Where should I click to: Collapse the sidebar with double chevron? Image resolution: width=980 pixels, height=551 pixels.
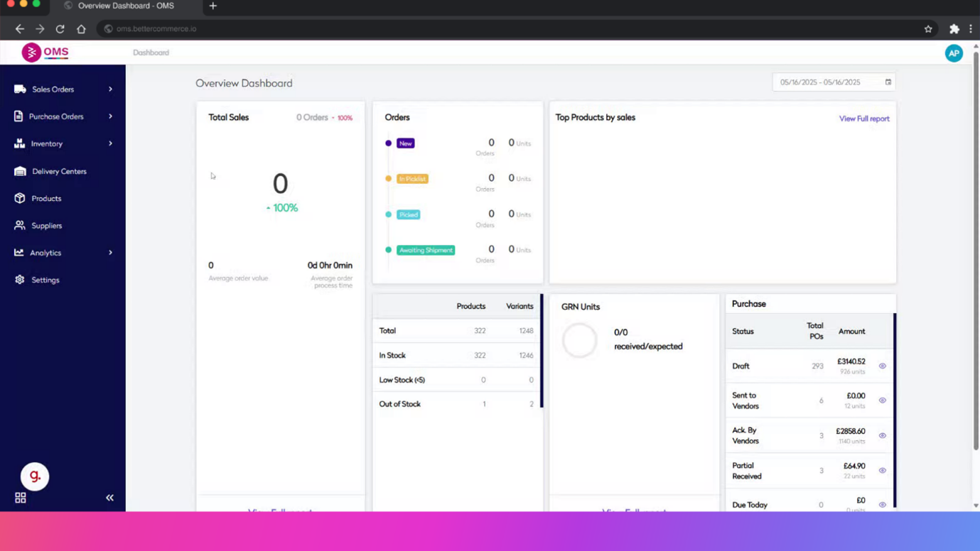tap(109, 498)
